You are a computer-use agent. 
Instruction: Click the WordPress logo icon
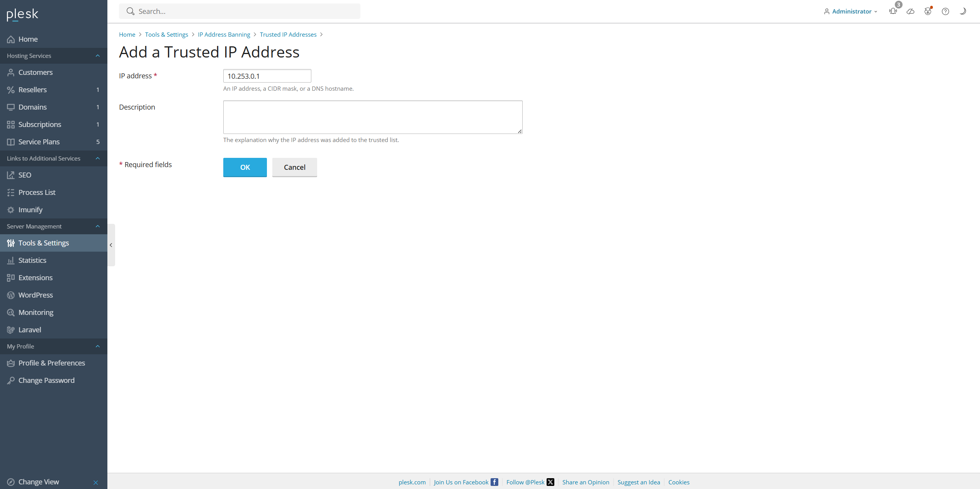(x=11, y=295)
